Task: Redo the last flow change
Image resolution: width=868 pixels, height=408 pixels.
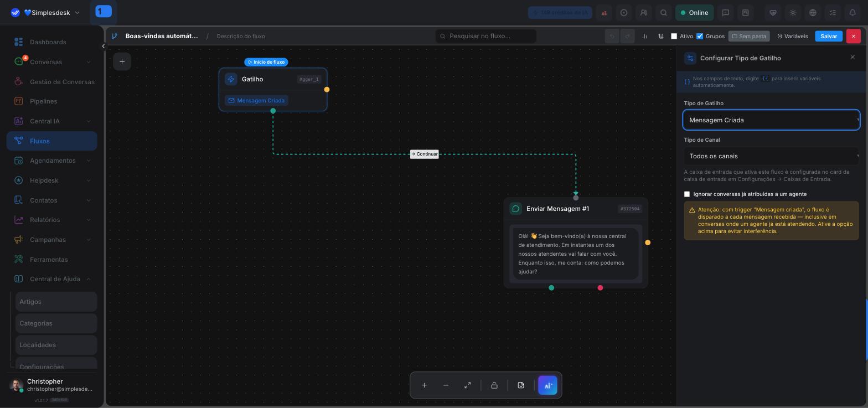Action: [627, 36]
